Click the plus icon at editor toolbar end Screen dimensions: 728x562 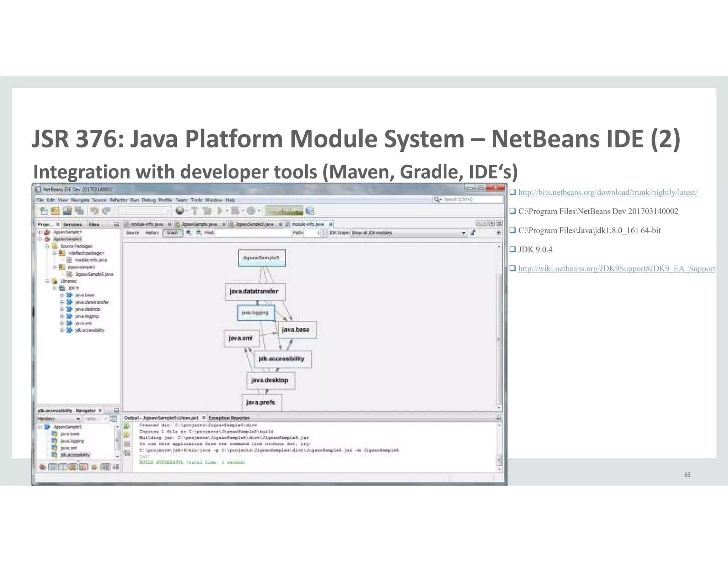point(499,233)
